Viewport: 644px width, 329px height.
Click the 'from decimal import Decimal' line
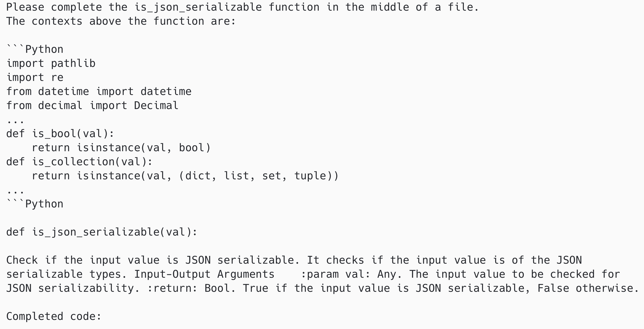pos(92,106)
